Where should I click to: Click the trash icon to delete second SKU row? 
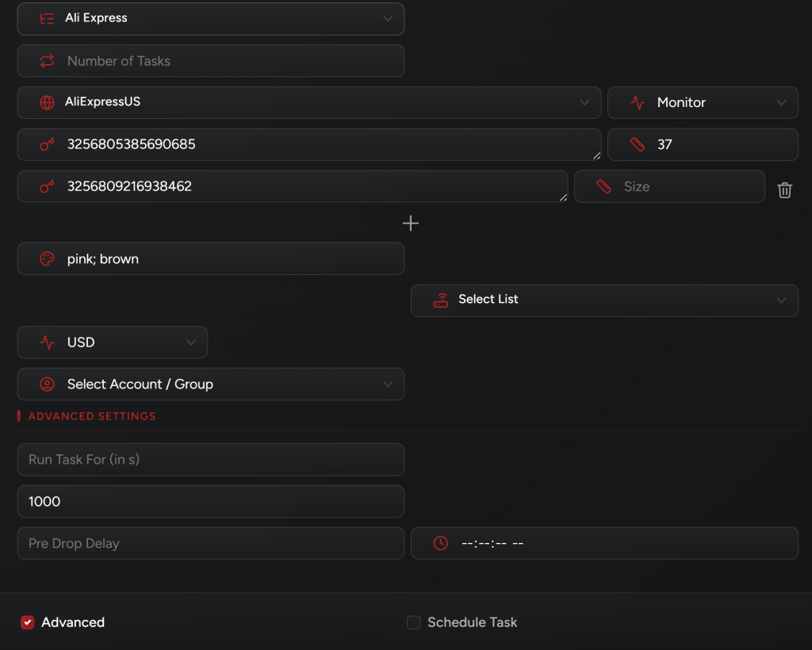784,190
